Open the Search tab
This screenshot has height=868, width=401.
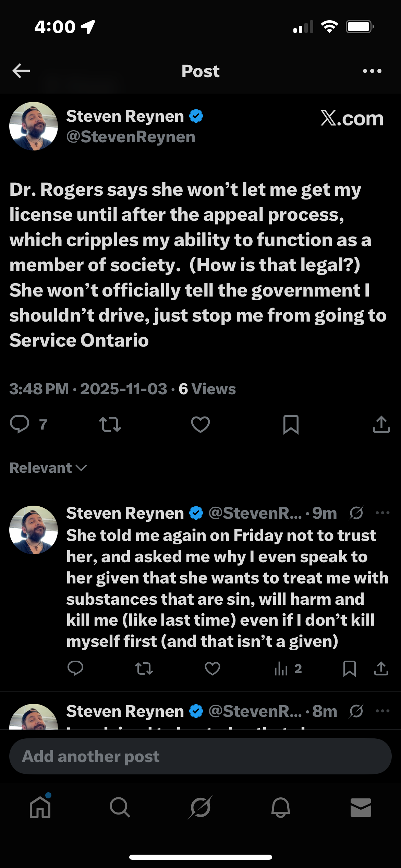pyautogui.click(x=120, y=807)
